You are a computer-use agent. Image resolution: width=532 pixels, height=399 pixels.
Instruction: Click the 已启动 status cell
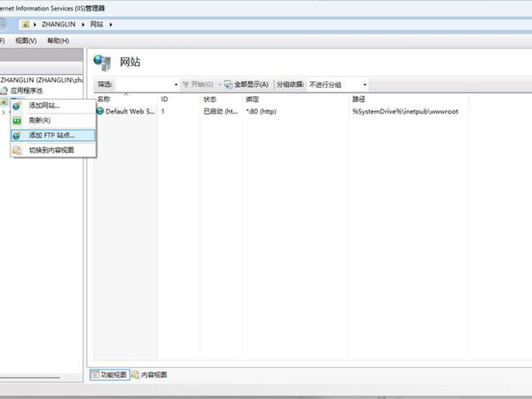pos(221,111)
